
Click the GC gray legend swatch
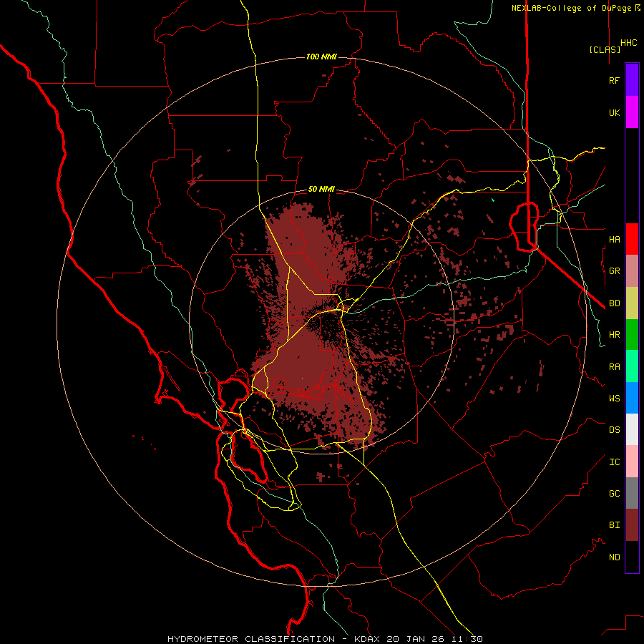tap(632, 493)
